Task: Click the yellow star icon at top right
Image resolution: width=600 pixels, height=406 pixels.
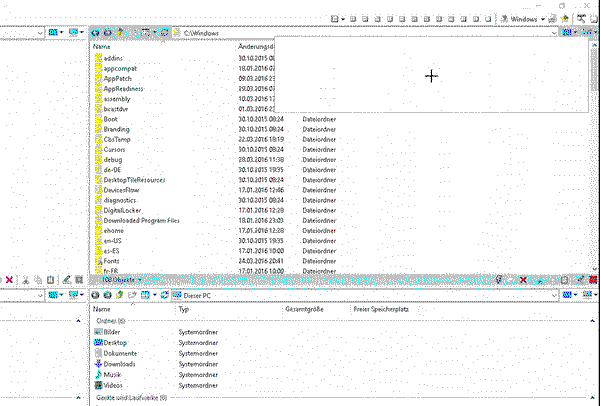Action: (565, 19)
